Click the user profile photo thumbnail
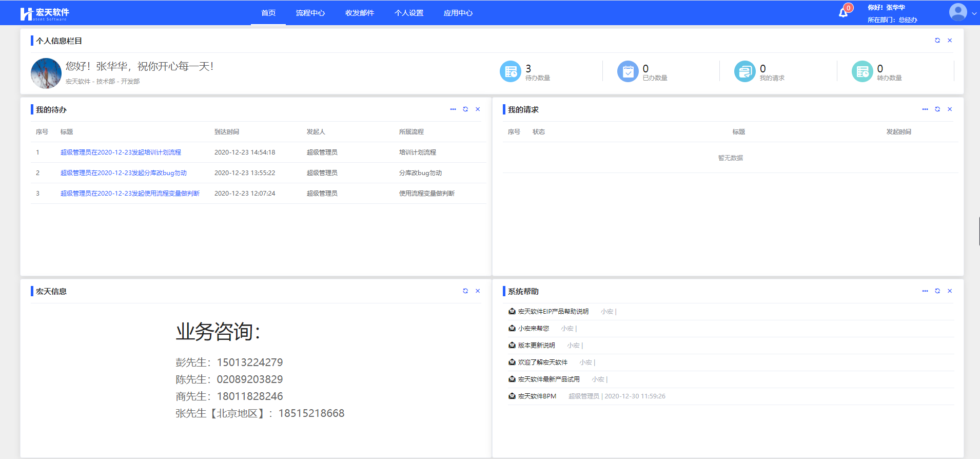The width and height of the screenshot is (980, 459). 46,73
